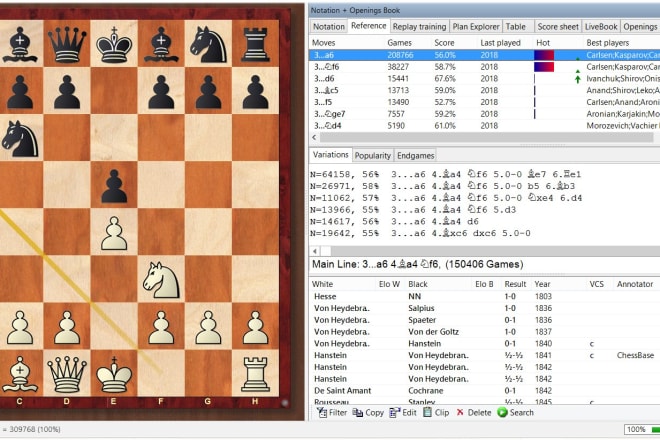Viewport: 660px width, 440px height.
Task: Switch to the Variations sub-tab
Action: tap(330, 155)
